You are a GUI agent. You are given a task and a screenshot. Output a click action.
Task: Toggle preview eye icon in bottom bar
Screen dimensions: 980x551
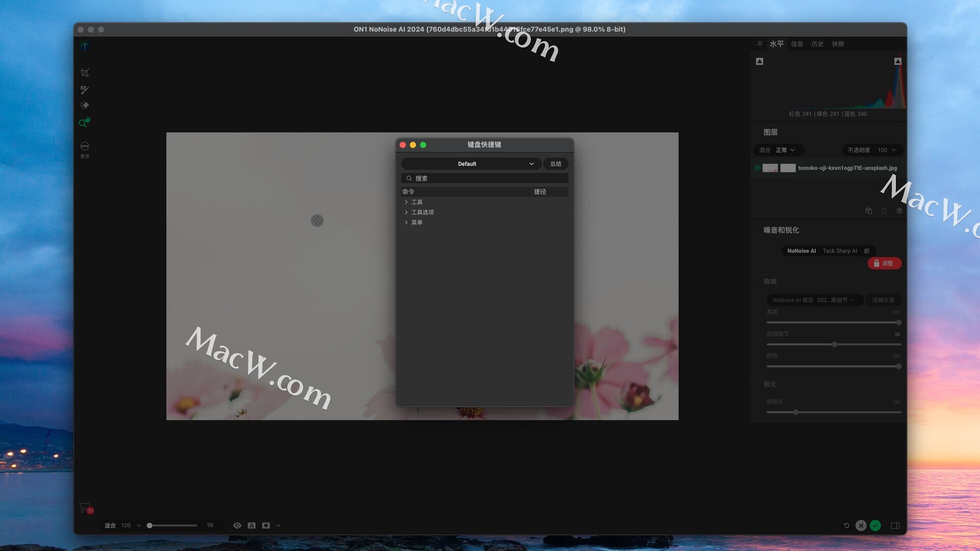237,525
